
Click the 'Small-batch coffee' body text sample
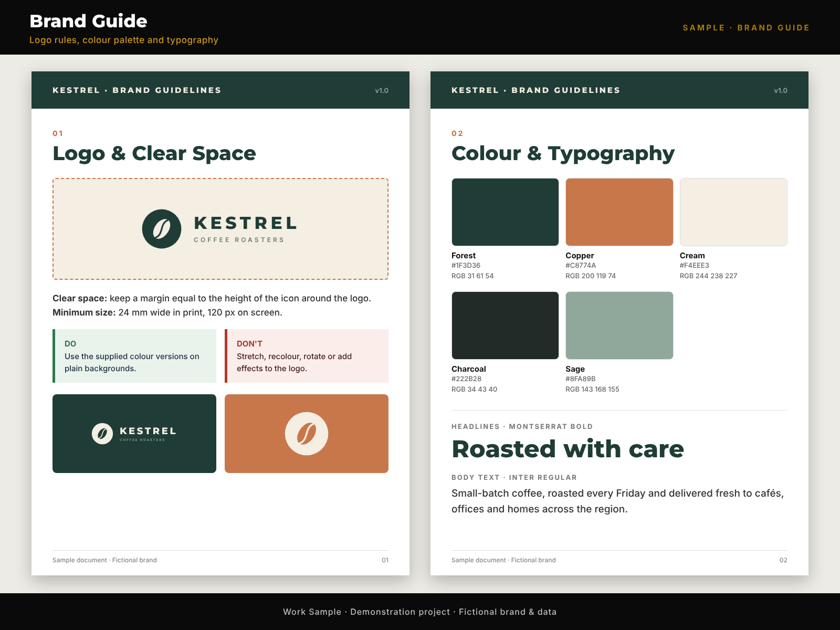click(x=617, y=501)
